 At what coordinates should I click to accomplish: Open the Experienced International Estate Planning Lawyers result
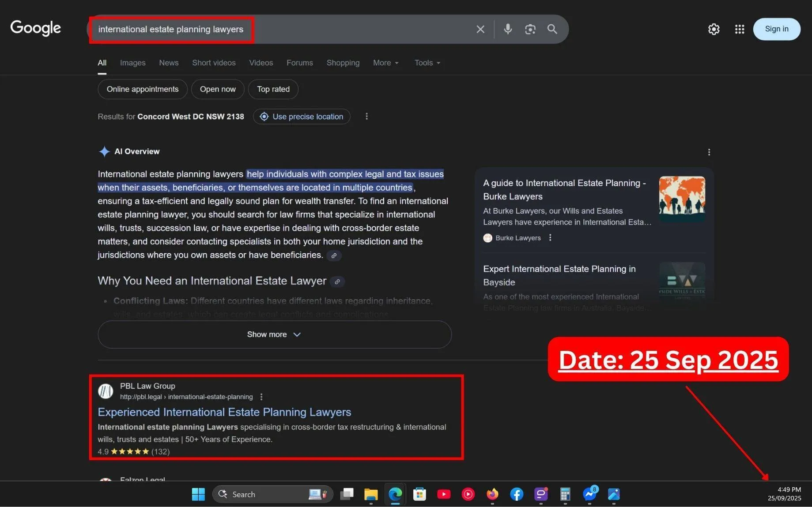224,412
